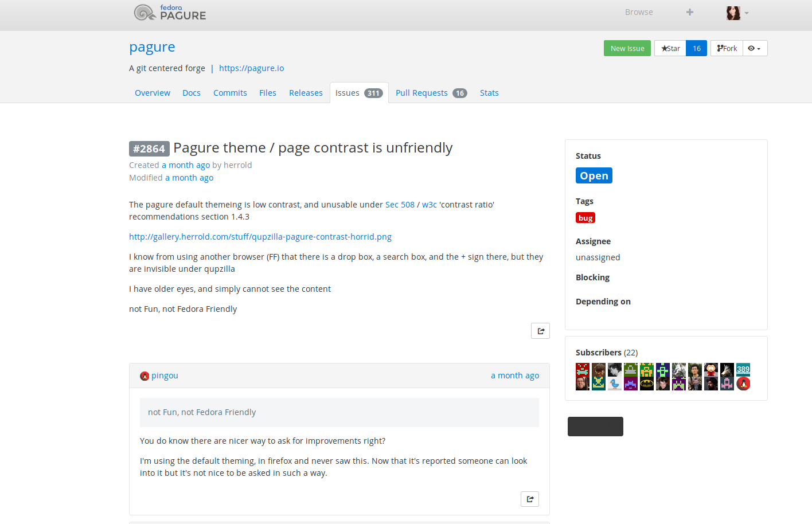The height and width of the screenshot is (524, 812).
Task: Click the Tux penguin subscriber avatar
Action: point(743,384)
